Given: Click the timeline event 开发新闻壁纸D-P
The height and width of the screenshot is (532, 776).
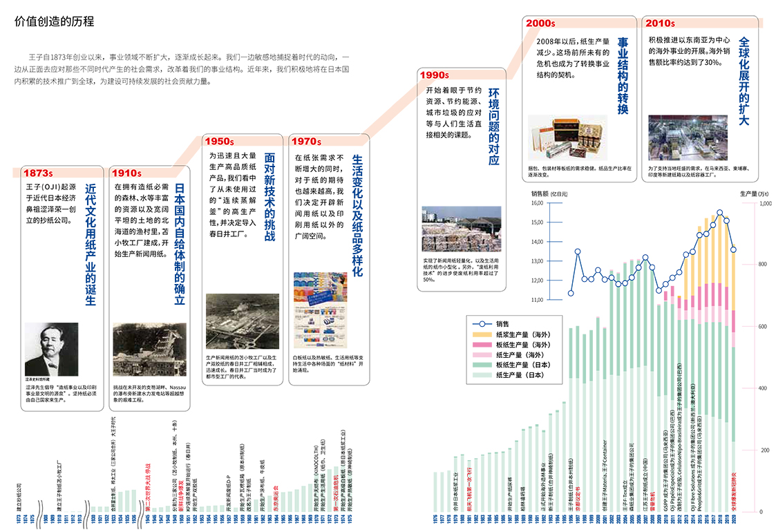Looking at the screenshot, I should (x=229, y=493).
